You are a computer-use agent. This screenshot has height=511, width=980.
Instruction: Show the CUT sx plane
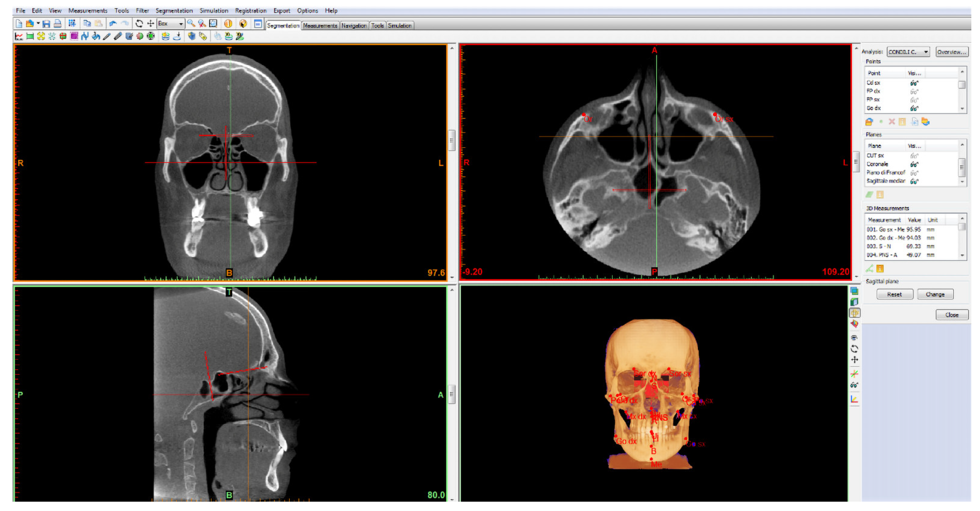point(914,156)
